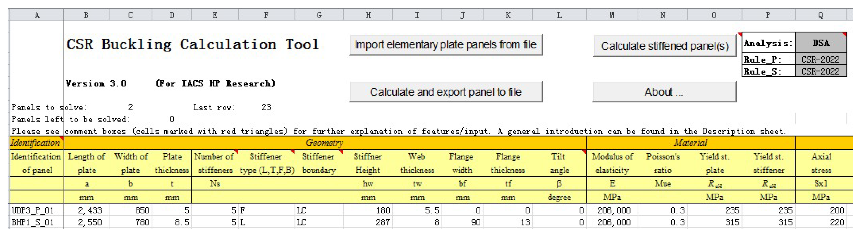Select column Q header
Image resolution: width=868 pixels, height=238 pixels.
click(x=820, y=15)
